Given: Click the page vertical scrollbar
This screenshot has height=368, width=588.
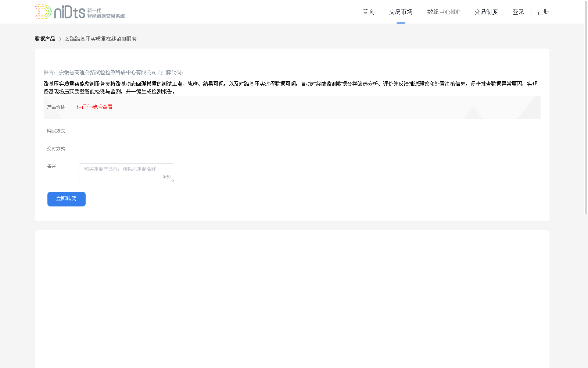Looking at the screenshot, I should point(586,107).
